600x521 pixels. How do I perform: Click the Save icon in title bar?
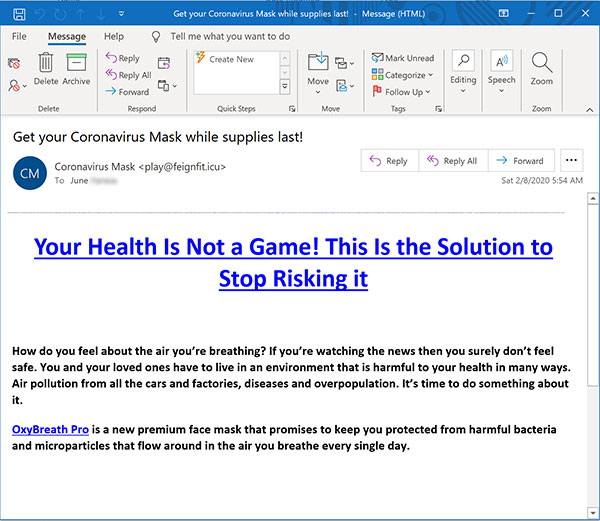tap(19, 14)
